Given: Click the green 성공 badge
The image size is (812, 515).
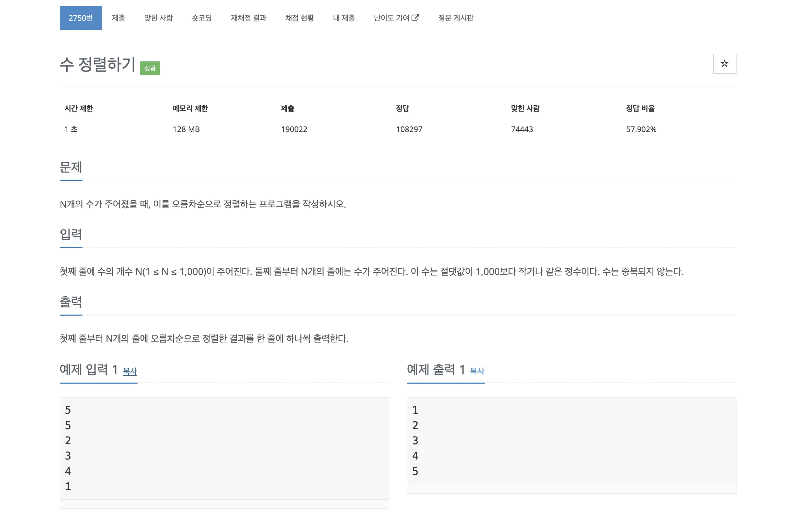Looking at the screenshot, I should [x=150, y=68].
